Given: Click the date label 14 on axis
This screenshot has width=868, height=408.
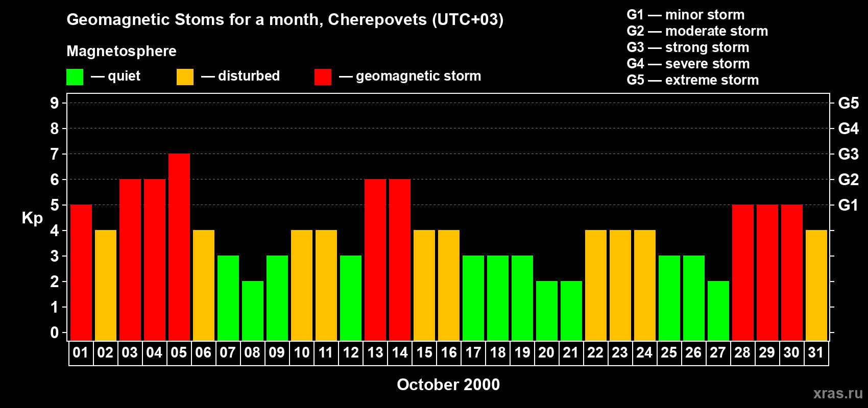Looking at the screenshot, I should point(400,353).
